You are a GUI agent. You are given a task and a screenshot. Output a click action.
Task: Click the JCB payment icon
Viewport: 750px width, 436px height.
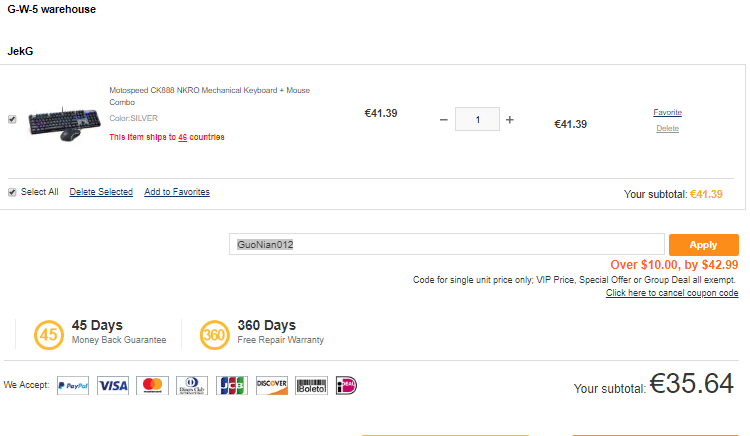point(232,385)
